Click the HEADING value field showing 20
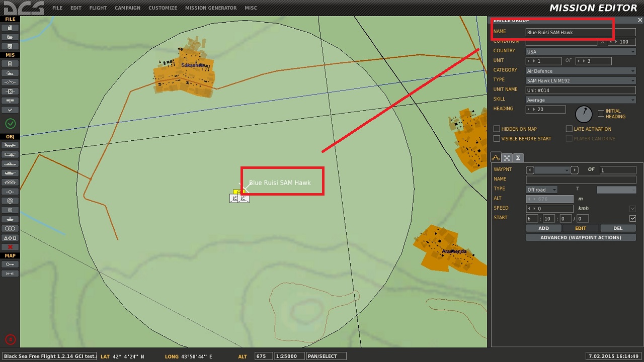 tap(545, 110)
